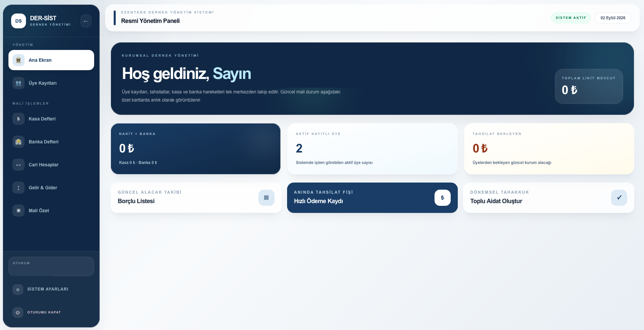The image size is (644, 330).
Task: Click the Oturumu Kapat power icon
Action: click(x=18, y=312)
